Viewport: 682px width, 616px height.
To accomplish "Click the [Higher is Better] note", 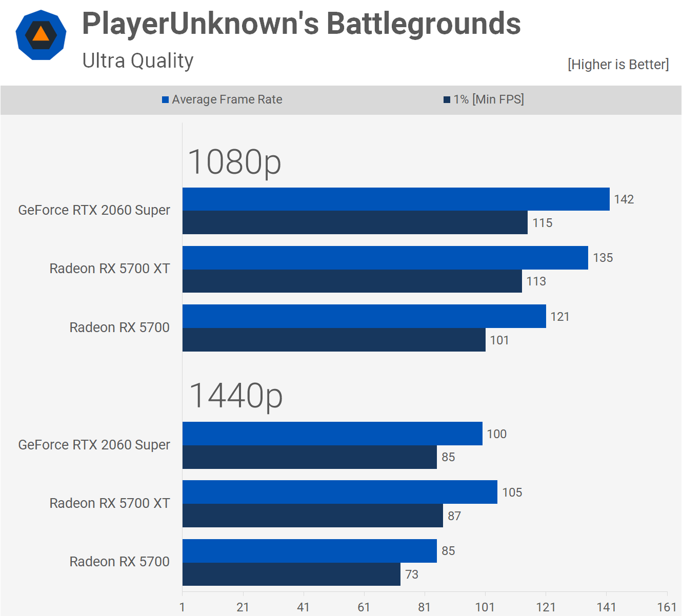I will (618, 65).
